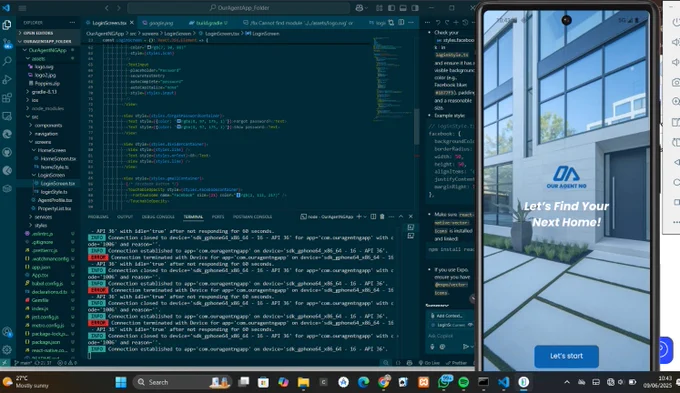Open AgentProfile.tsx file
Screen dimensions: 680x393
click(x=55, y=200)
